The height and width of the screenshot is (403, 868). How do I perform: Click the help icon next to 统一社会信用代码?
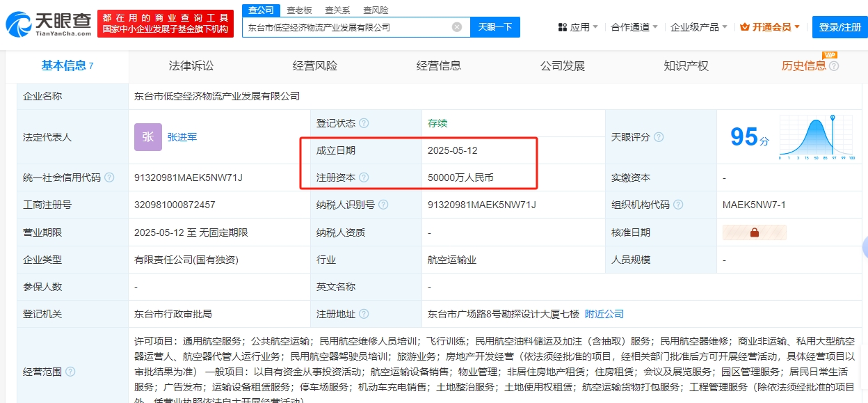tap(109, 177)
